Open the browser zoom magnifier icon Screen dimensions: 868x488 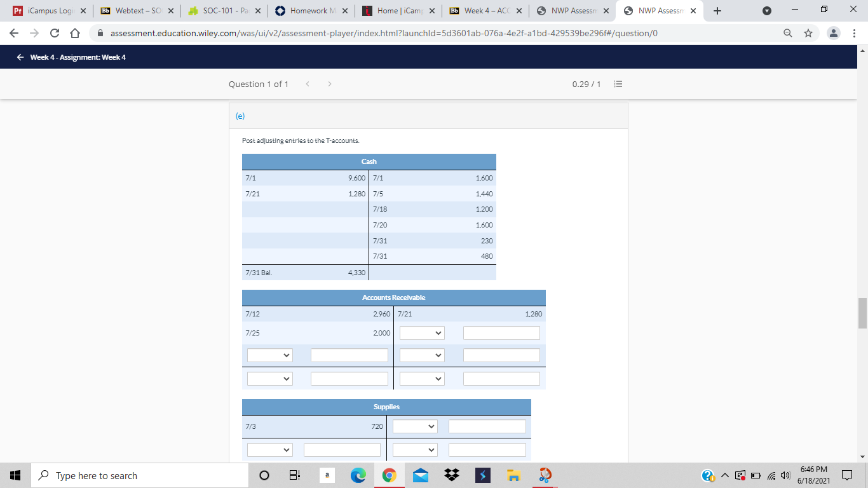pos(787,34)
